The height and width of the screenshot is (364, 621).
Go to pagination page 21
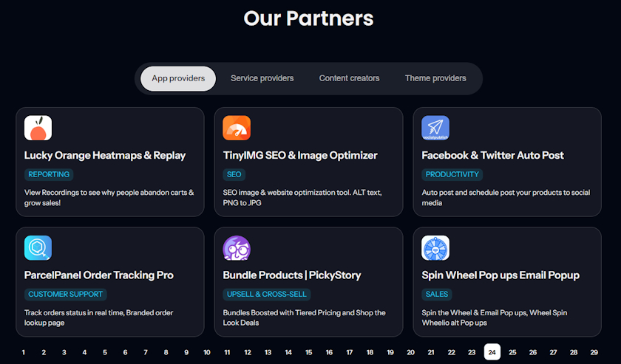point(431,352)
